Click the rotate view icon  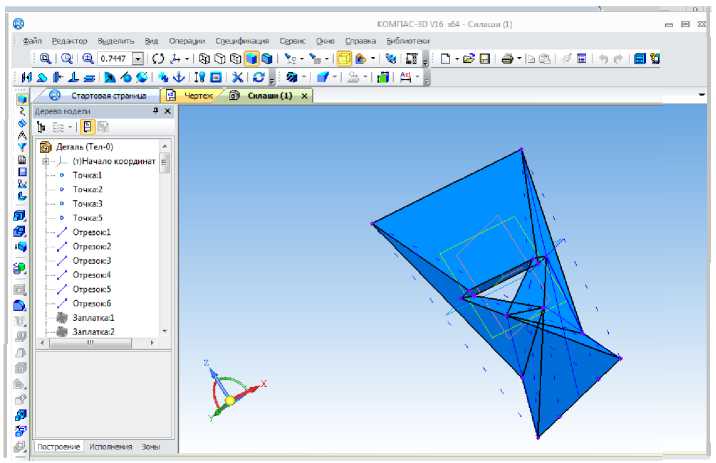157,59
